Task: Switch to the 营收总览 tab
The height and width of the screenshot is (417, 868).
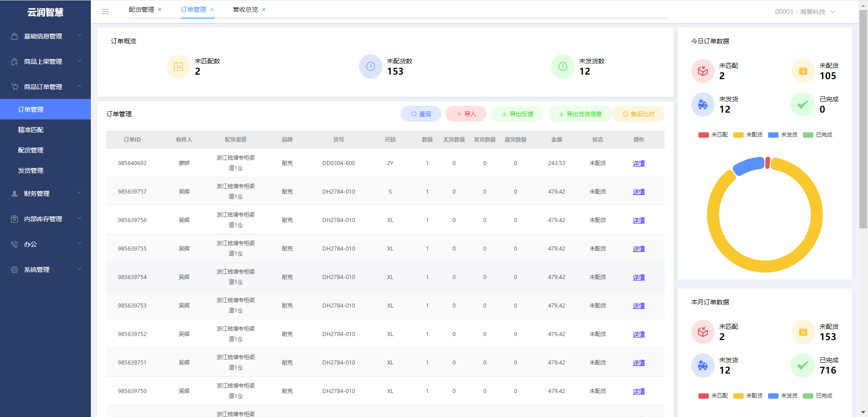Action: pos(245,9)
